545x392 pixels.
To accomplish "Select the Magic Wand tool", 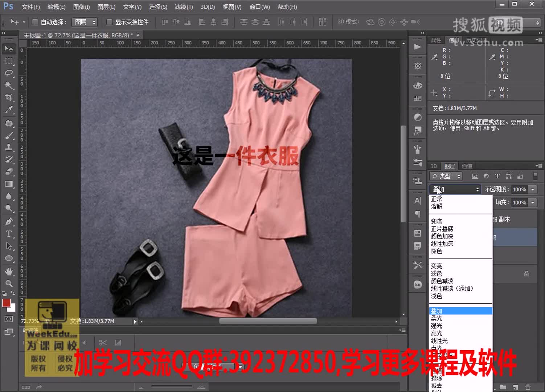I will coord(9,86).
